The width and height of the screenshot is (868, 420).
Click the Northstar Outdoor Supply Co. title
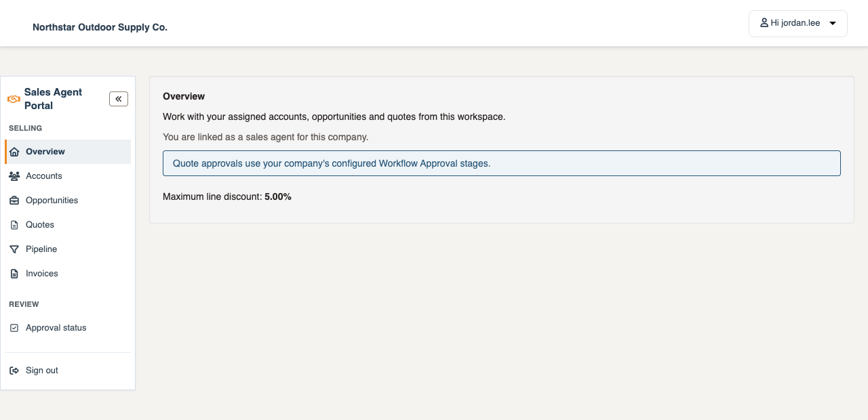[100, 27]
